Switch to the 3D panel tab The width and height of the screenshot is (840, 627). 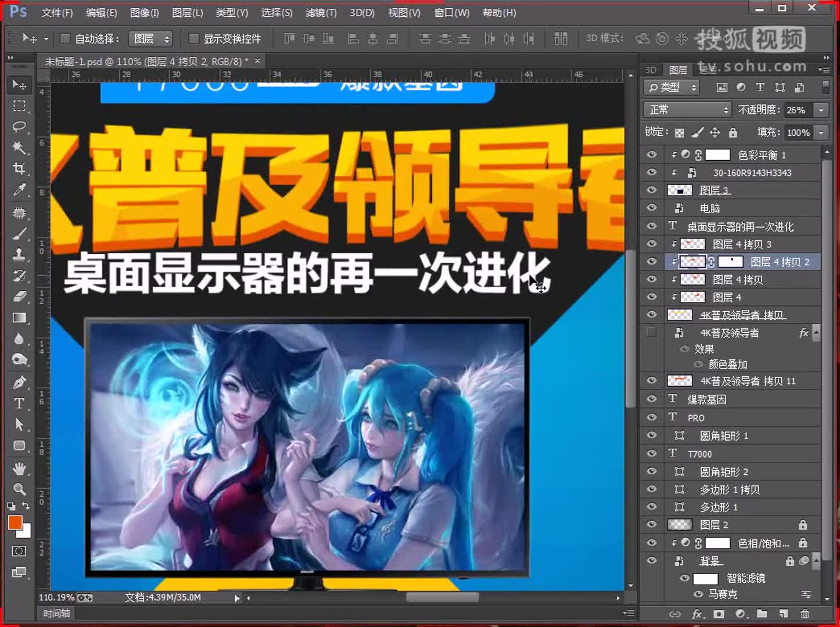(x=651, y=70)
